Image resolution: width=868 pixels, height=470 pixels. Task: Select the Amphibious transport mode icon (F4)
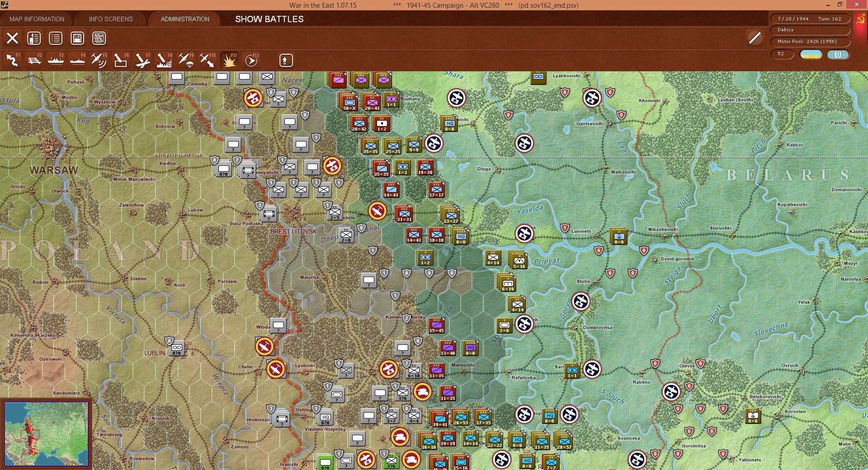tap(77, 60)
